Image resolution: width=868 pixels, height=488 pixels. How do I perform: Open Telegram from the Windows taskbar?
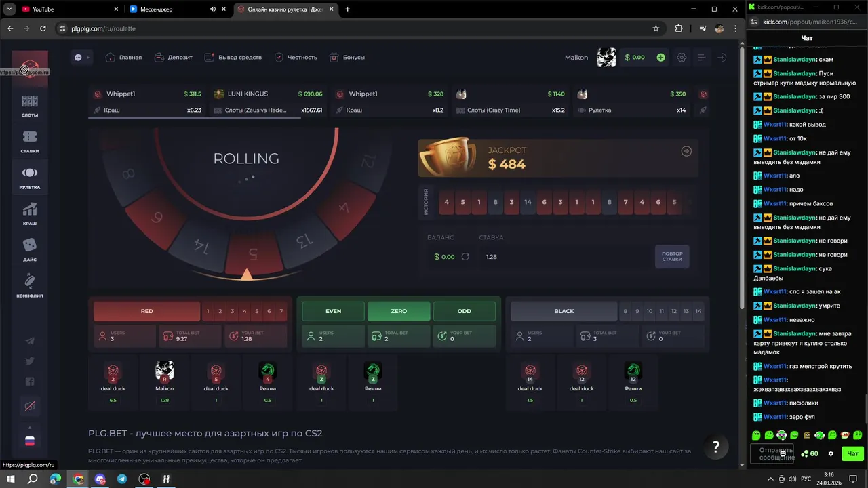click(x=122, y=479)
